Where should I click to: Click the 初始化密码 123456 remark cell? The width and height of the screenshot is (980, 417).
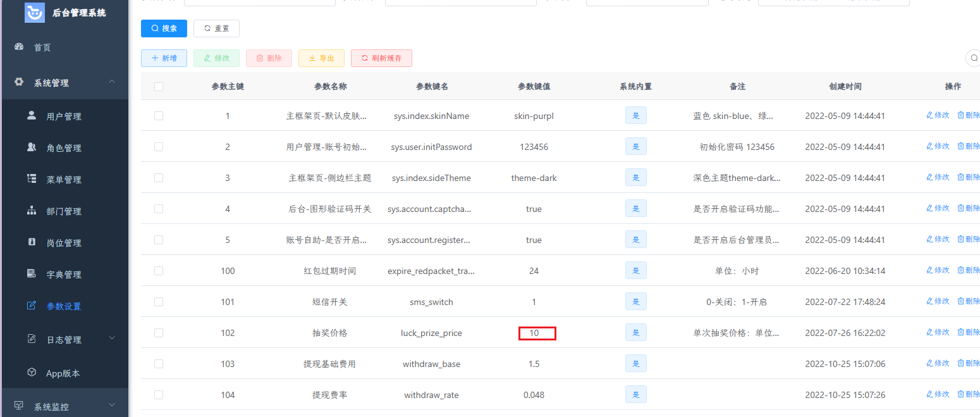coord(737,147)
